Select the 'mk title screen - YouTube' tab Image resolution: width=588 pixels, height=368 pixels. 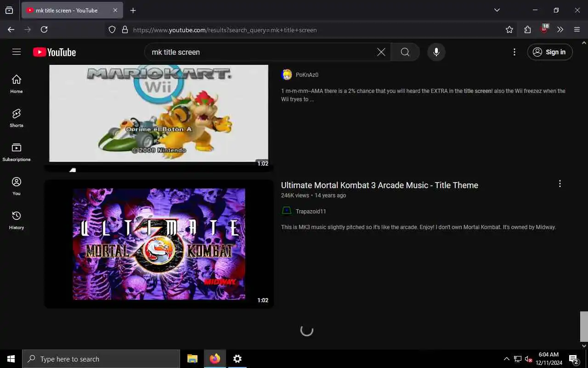click(67, 10)
